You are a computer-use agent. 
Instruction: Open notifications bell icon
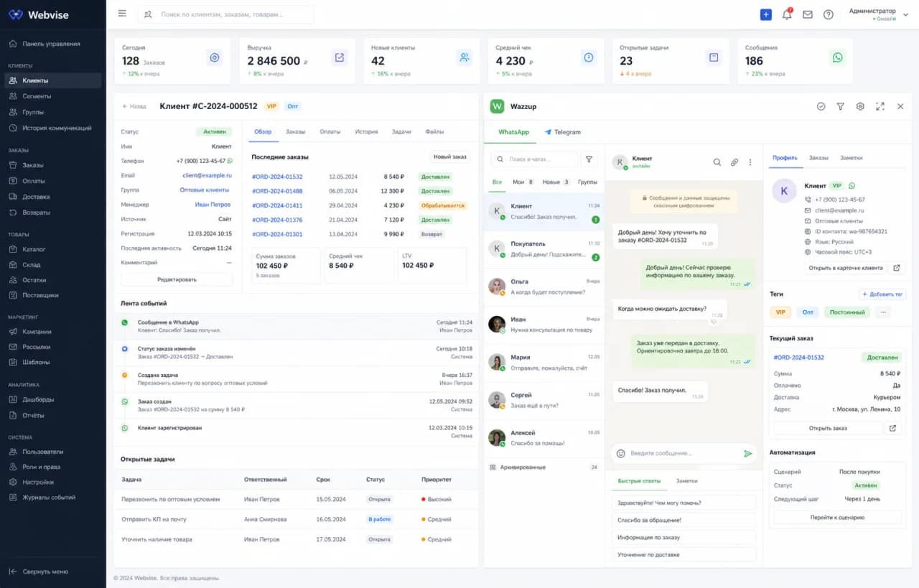787,14
